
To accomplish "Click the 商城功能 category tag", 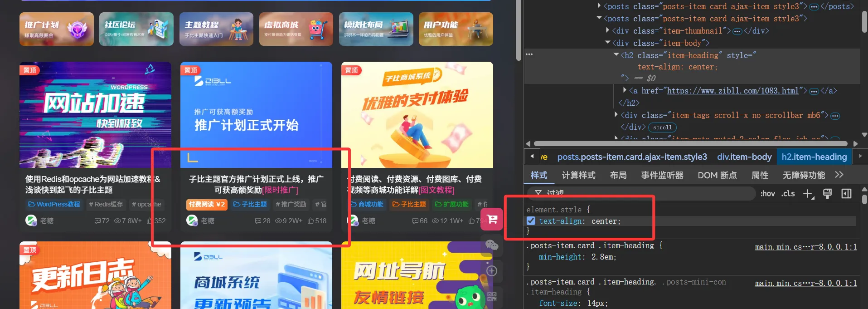I will (367, 204).
